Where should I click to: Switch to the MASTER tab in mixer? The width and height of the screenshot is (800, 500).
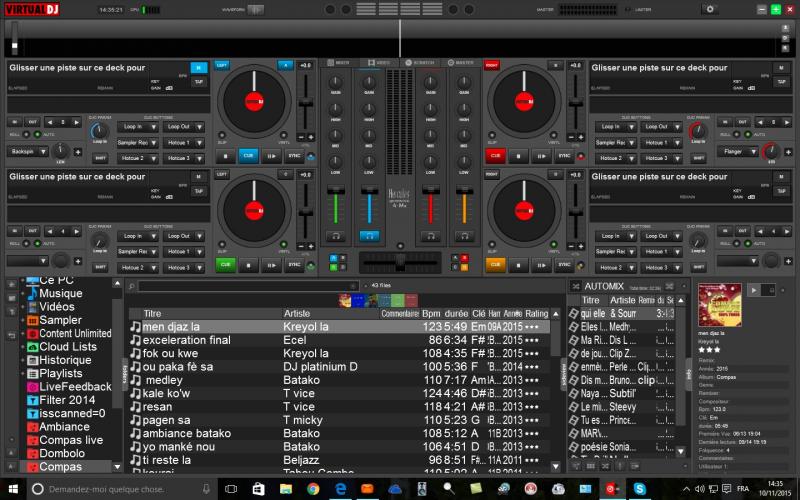point(461,62)
